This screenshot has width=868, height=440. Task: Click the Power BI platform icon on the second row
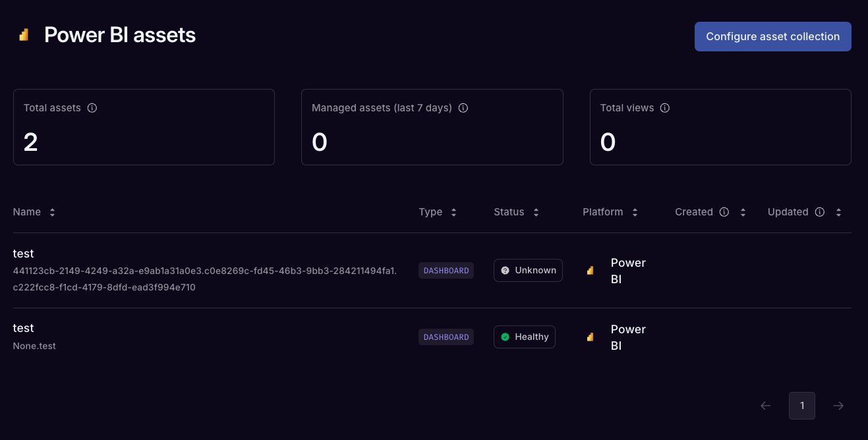point(590,337)
